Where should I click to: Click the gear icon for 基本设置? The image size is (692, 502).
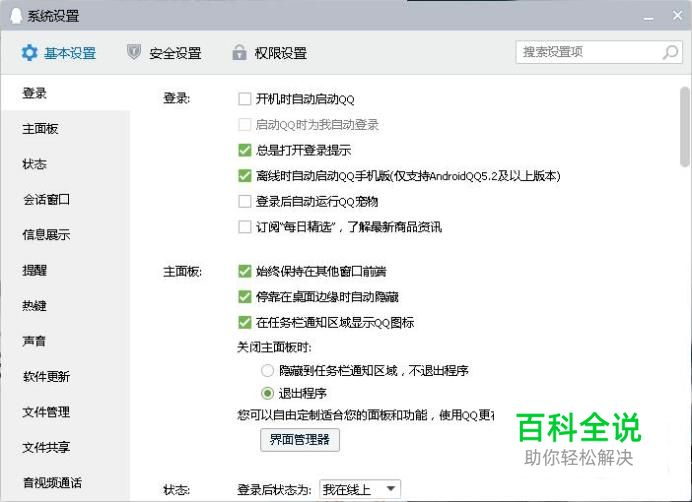click(x=30, y=53)
